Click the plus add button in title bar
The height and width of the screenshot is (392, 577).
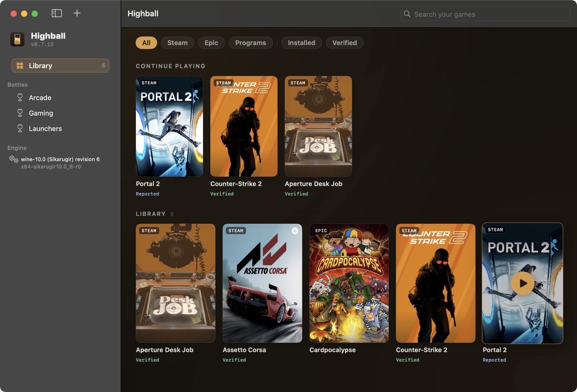(77, 13)
